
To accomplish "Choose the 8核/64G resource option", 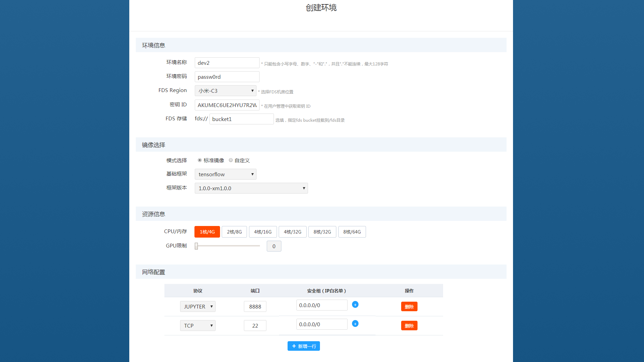I will (x=352, y=232).
